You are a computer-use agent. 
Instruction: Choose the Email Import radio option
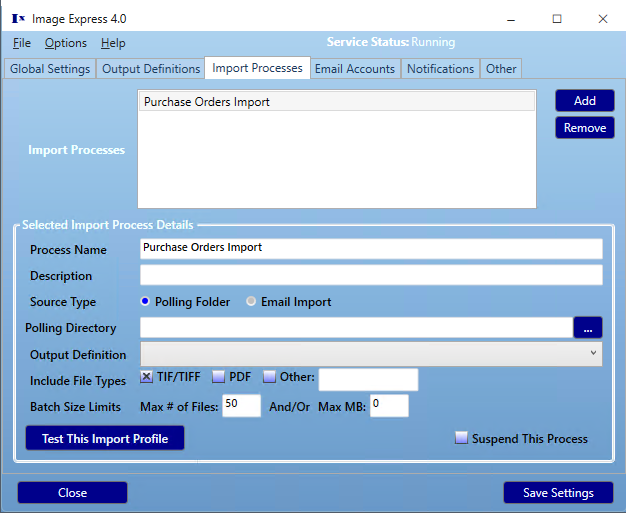point(251,301)
